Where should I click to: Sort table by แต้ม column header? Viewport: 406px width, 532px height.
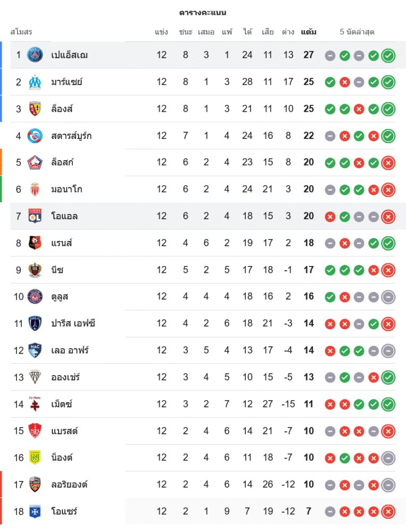coord(309,32)
